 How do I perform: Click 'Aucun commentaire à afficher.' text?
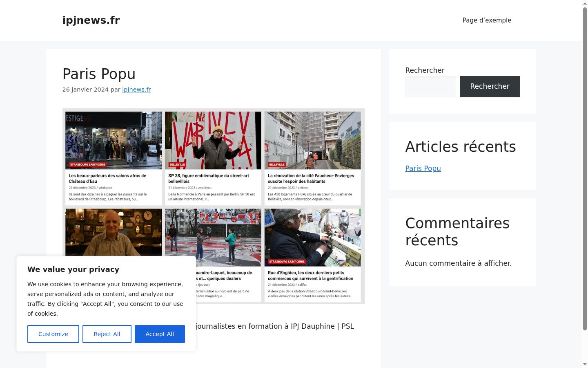458,263
